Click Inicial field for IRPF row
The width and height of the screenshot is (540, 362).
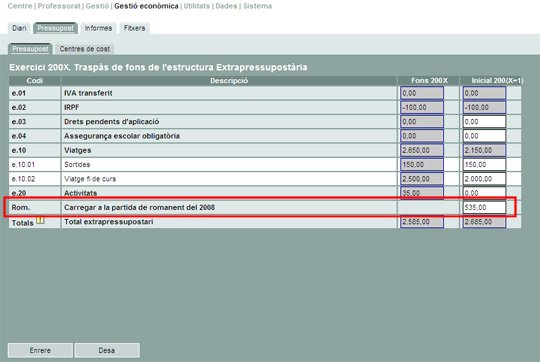pyautogui.click(x=484, y=107)
